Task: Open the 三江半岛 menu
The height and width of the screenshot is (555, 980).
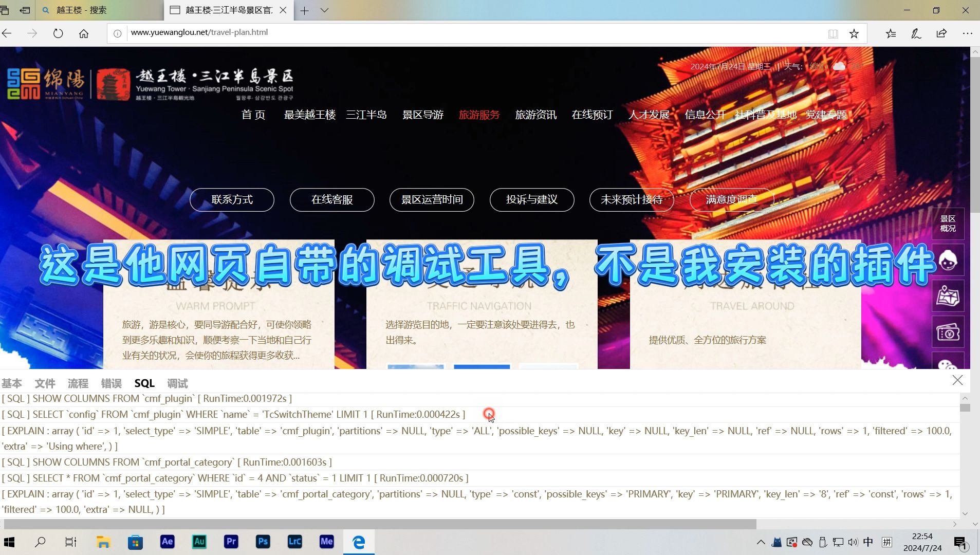Action: (x=366, y=115)
